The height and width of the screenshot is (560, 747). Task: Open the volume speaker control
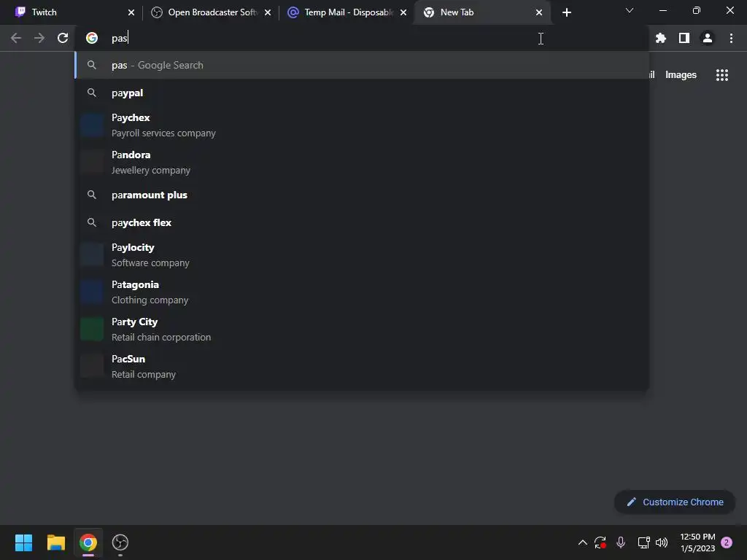pyautogui.click(x=661, y=542)
